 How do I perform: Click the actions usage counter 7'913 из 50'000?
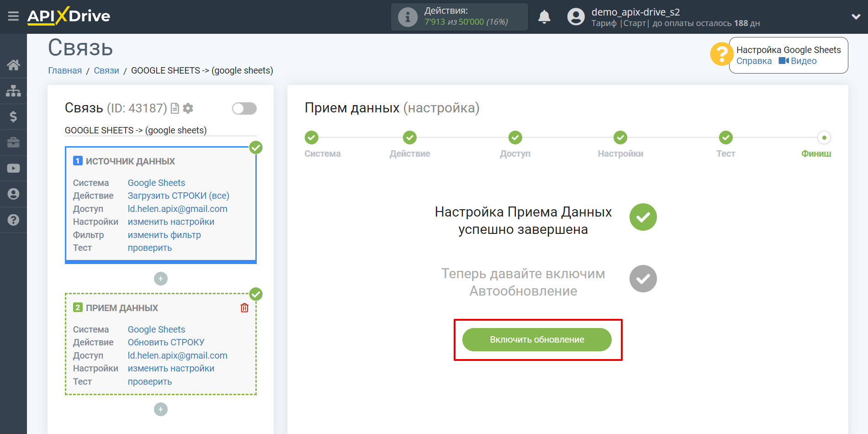(466, 22)
